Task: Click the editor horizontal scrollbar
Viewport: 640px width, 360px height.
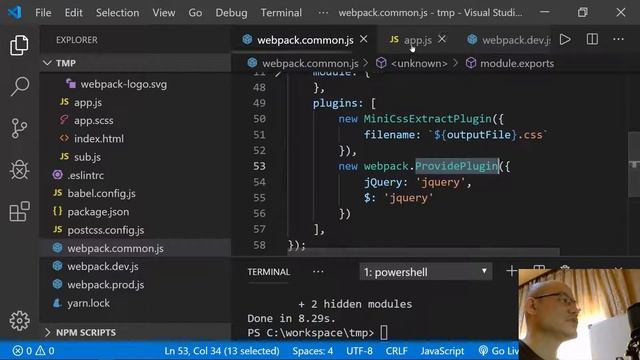Action: [x=423, y=251]
